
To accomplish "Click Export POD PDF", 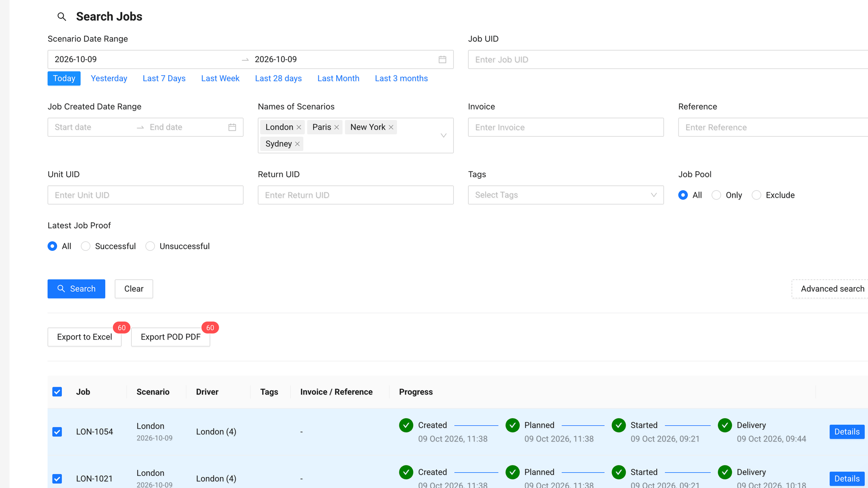I will [170, 337].
